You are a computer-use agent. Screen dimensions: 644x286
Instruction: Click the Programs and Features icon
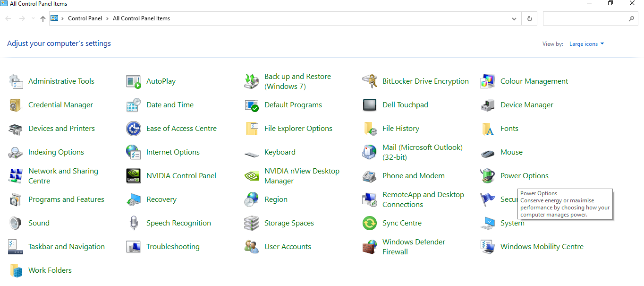[16, 199]
